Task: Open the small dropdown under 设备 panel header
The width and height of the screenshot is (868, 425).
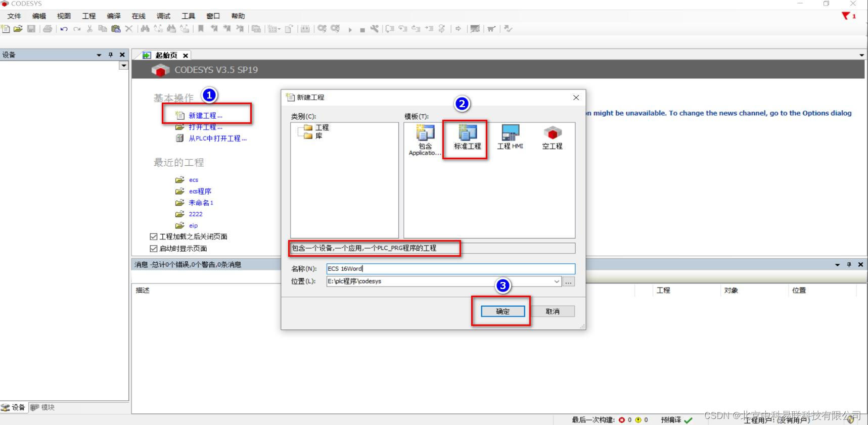Action: pyautogui.click(x=123, y=66)
